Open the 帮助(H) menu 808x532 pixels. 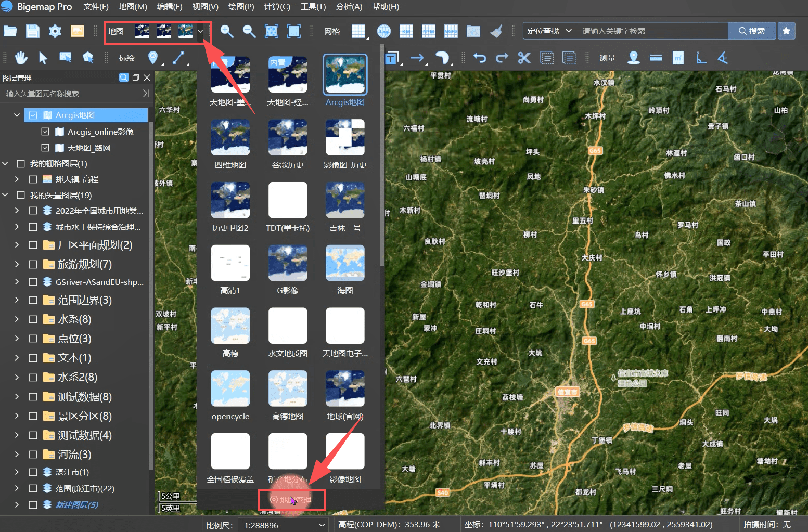386,7
